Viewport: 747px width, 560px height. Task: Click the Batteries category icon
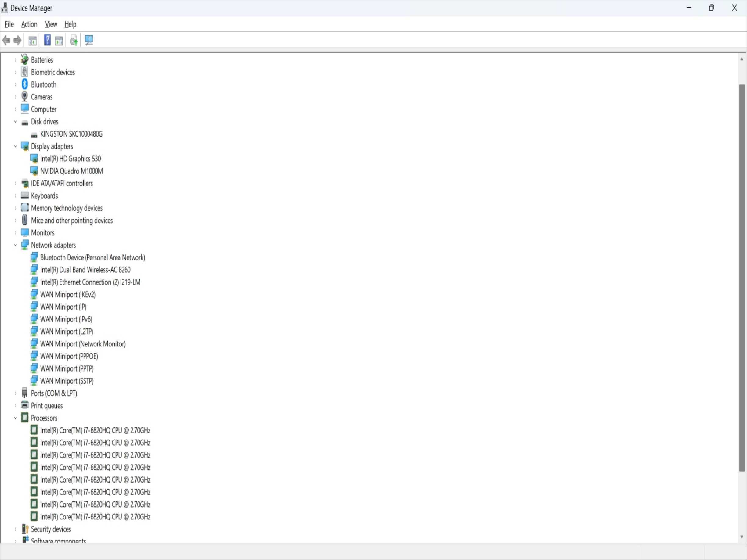click(25, 59)
